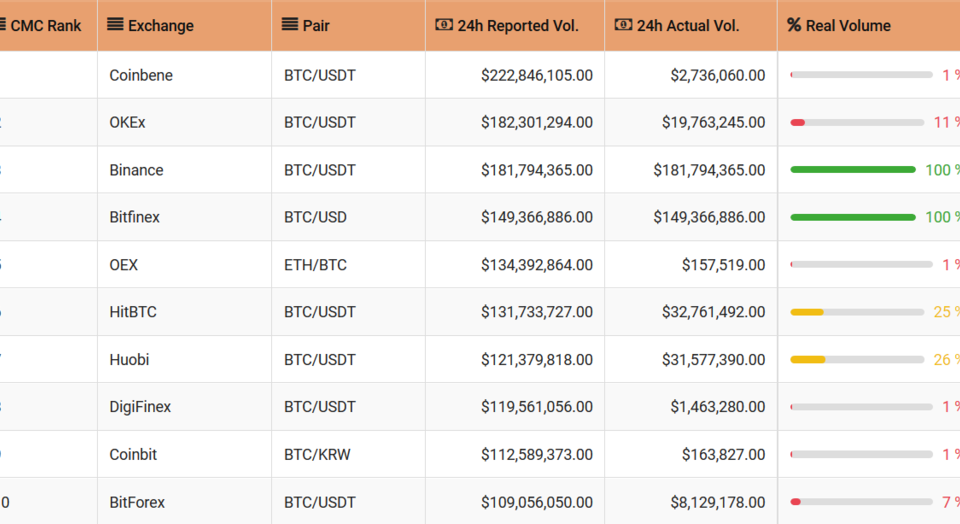This screenshot has width=960, height=524.
Task: Select the Coinbit exchange name
Action: point(133,455)
